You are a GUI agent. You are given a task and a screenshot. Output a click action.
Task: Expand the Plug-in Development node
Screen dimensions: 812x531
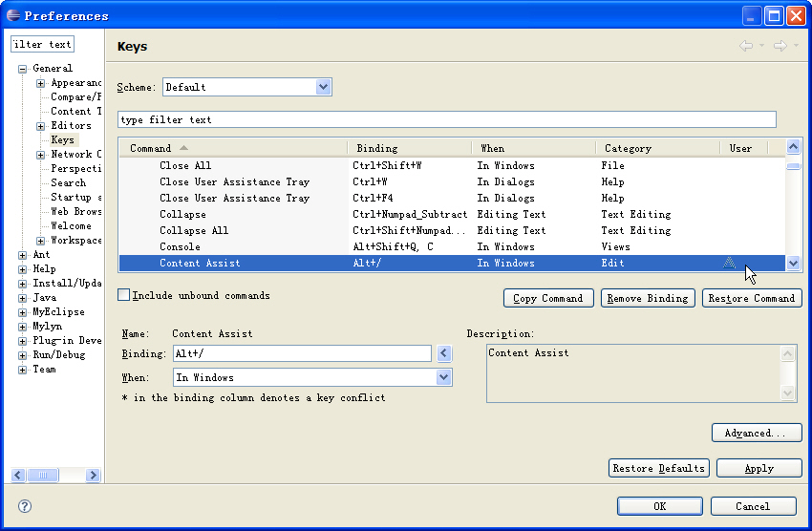[22, 341]
